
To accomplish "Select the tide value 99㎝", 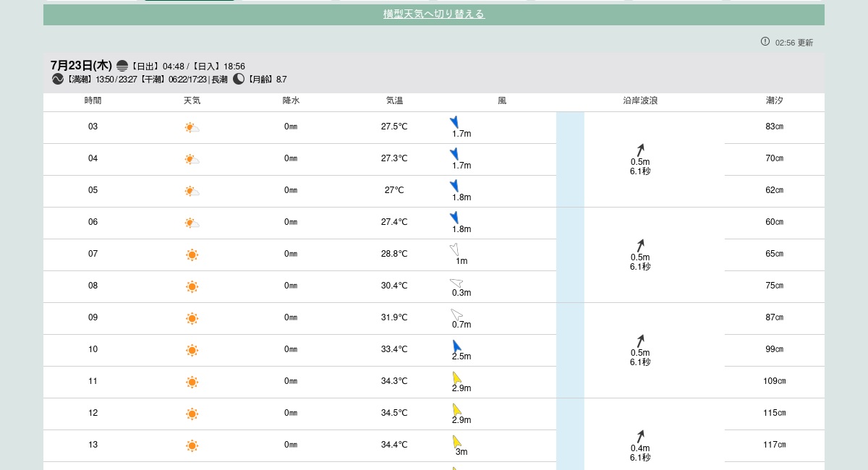I will coord(774,349).
